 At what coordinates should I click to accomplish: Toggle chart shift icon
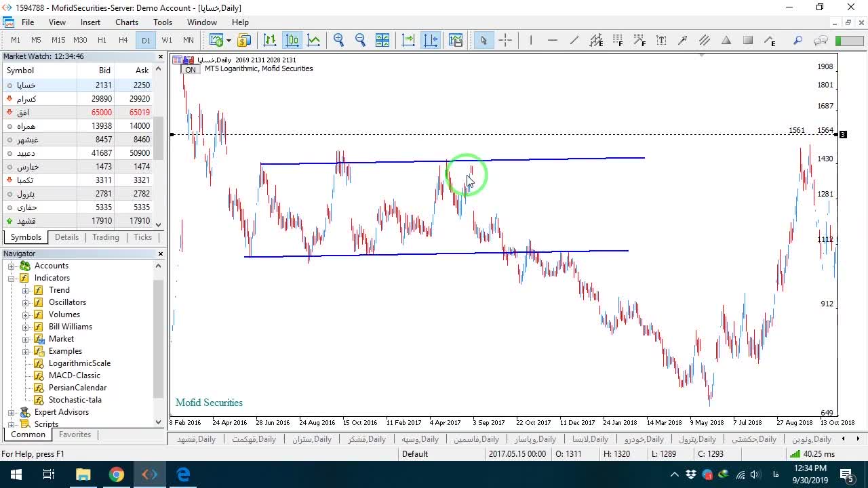click(x=431, y=40)
